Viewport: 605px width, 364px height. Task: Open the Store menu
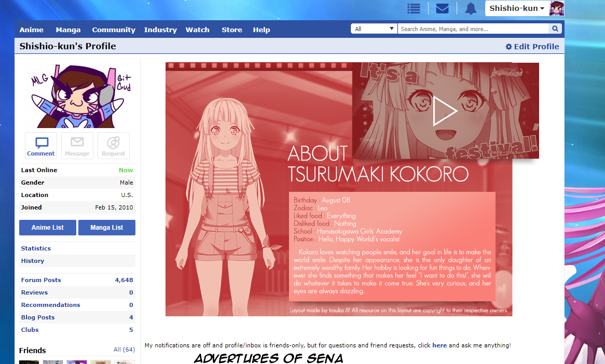point(232,30)
